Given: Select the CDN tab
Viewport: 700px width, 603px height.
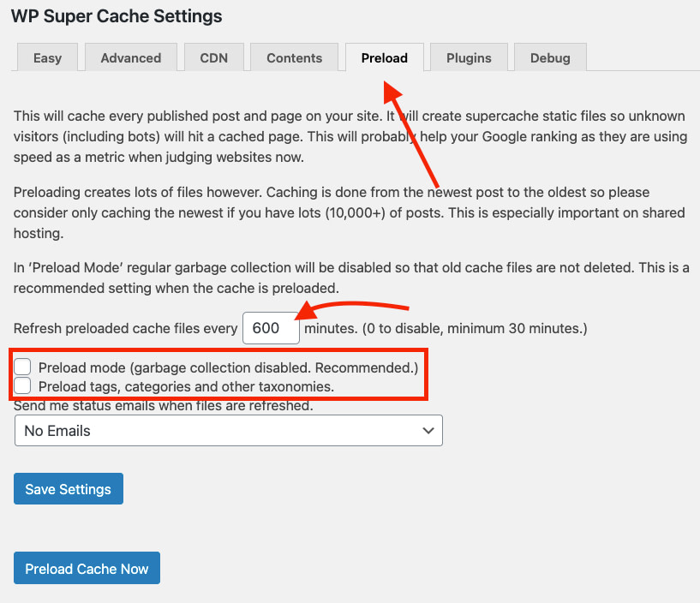Looking at the screenshot, I should click(x=213, y=57).
